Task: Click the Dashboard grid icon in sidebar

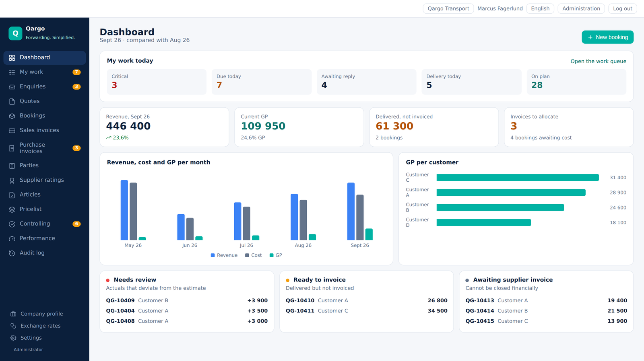Action: pos(12,58)
